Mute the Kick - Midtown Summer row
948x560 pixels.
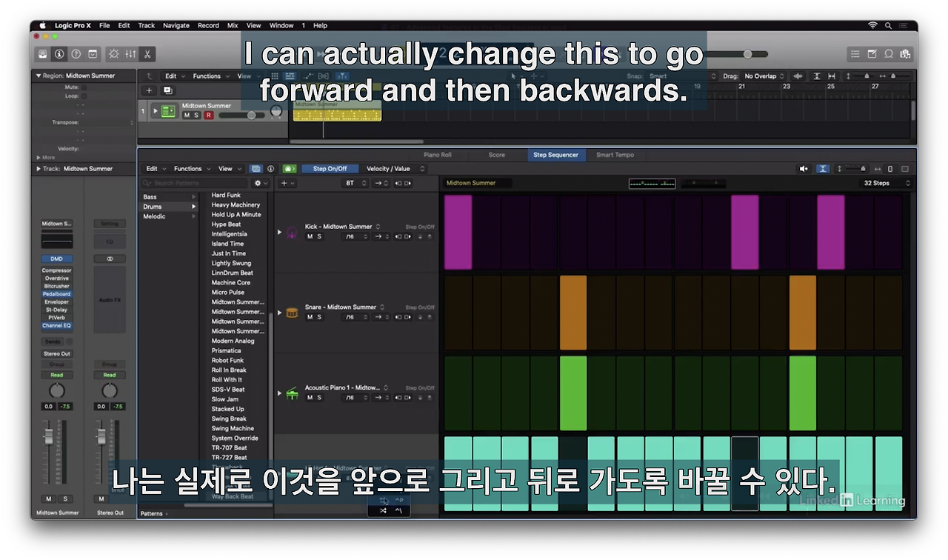(x=310, y=236)
